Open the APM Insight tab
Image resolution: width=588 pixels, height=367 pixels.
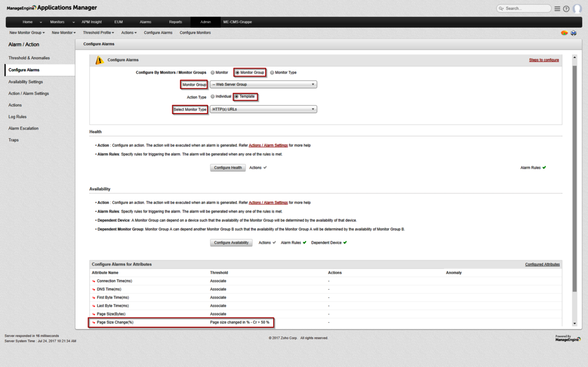pyautogui.click(x=92, y=22)
